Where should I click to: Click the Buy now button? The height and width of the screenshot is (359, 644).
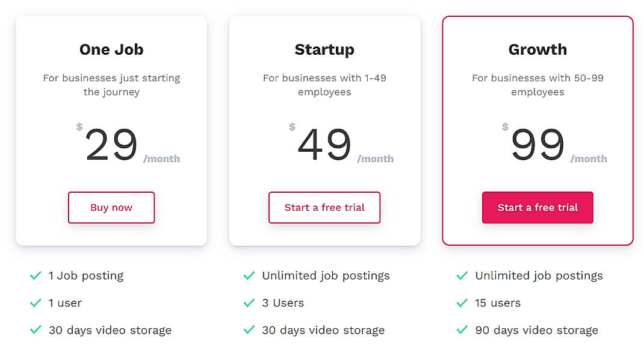click(x=111, y=207)
